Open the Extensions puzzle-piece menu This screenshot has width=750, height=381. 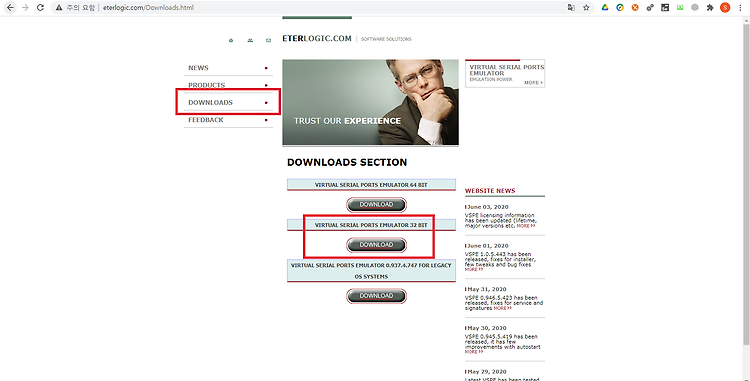(710, 8)
